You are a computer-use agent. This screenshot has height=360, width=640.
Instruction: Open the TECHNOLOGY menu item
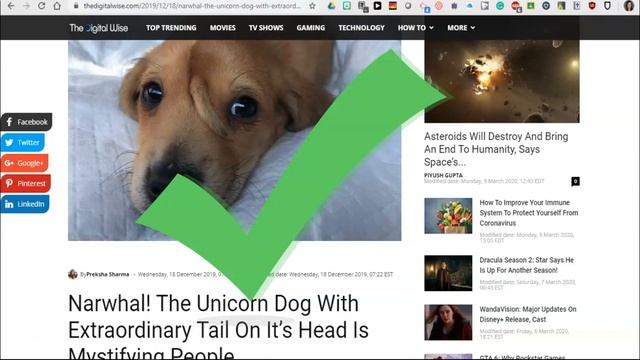point(361,28)
